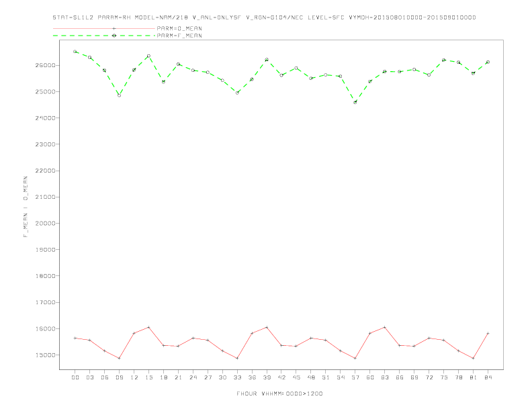Click the 72 x-axis hour label
The width and height of the screenshot is (532, 411).
[429, 377]
